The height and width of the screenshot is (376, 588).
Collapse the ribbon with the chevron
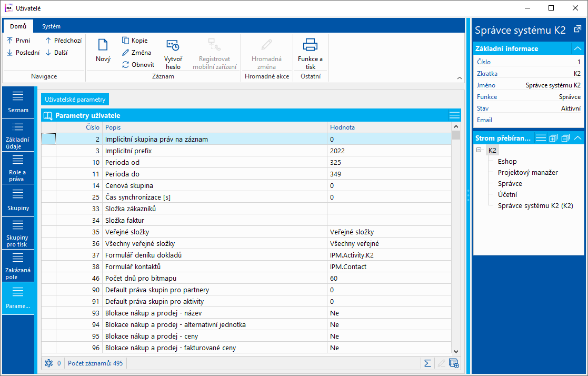point(459,78)
